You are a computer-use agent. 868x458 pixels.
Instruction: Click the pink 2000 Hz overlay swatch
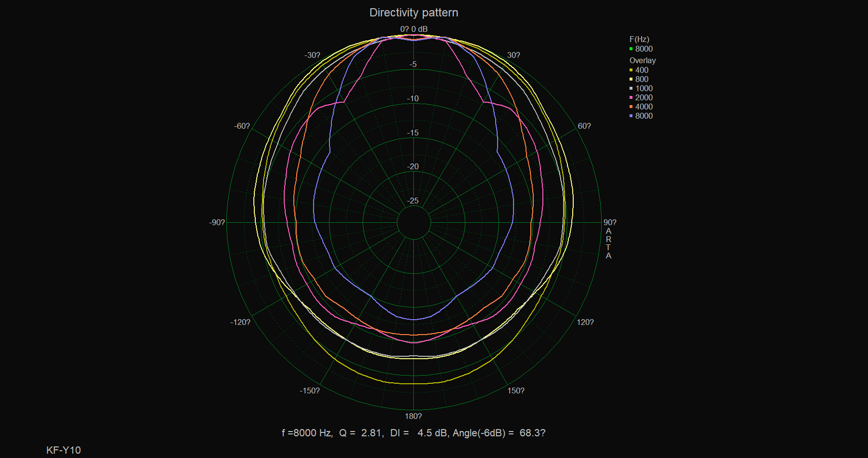[631, 97]
